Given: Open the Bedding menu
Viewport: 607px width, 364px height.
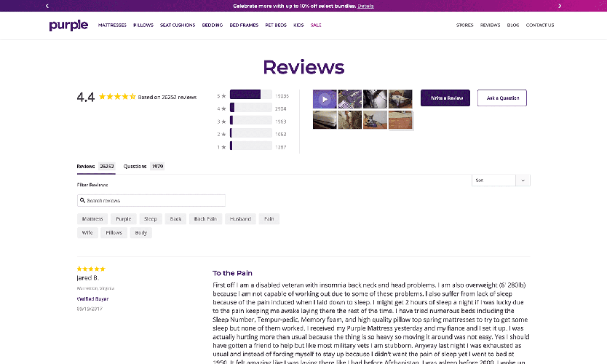Looking at the screenshot, I should (212, 25).
